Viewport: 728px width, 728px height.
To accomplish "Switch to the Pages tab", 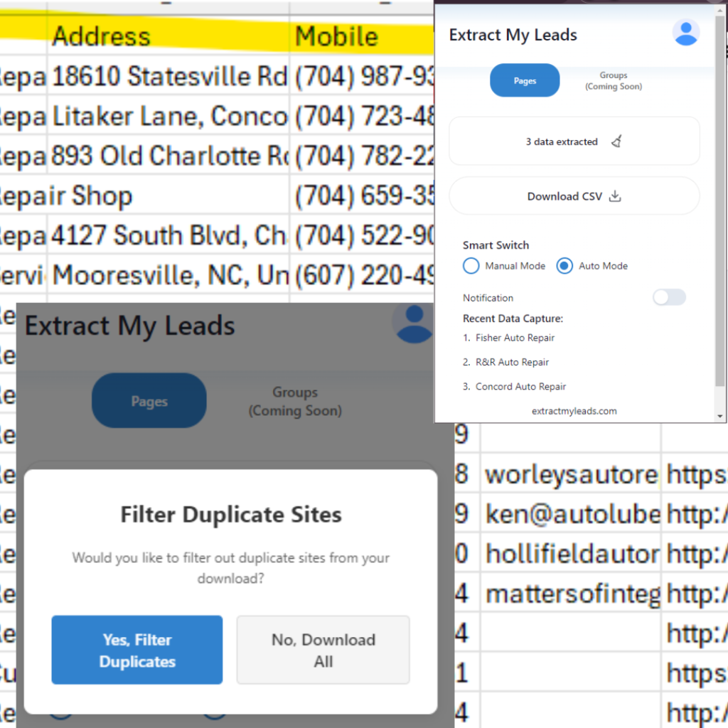I will point(525,80).
